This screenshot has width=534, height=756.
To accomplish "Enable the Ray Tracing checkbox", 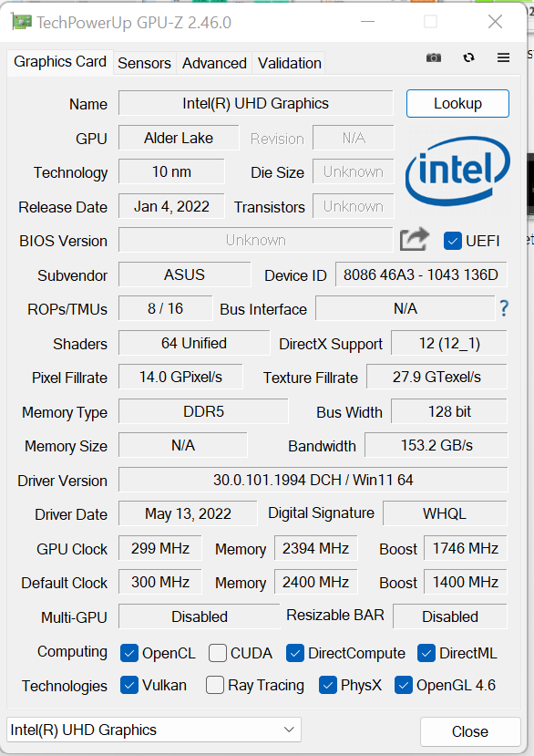I will [215, 685].
